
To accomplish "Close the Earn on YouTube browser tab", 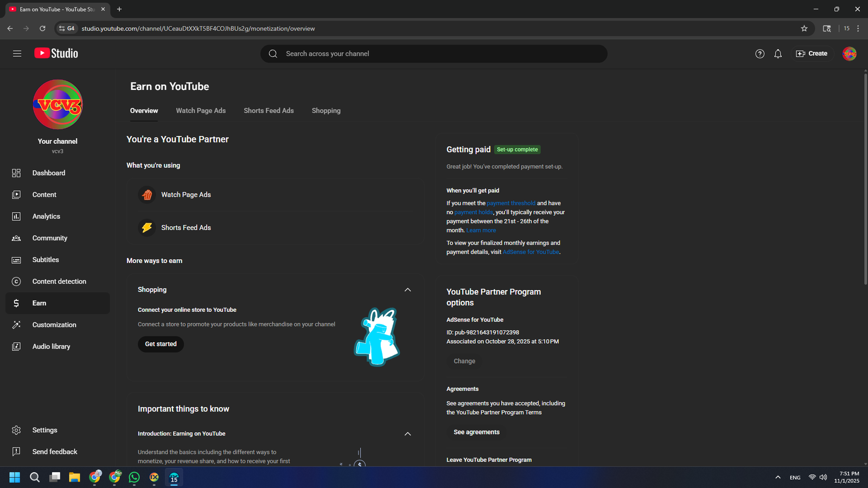I will [x=103, y=9].
